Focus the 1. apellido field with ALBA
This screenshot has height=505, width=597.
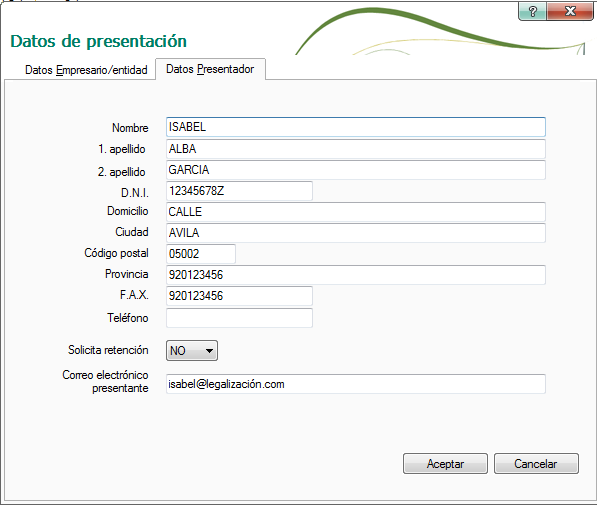[x=356, y=149]
